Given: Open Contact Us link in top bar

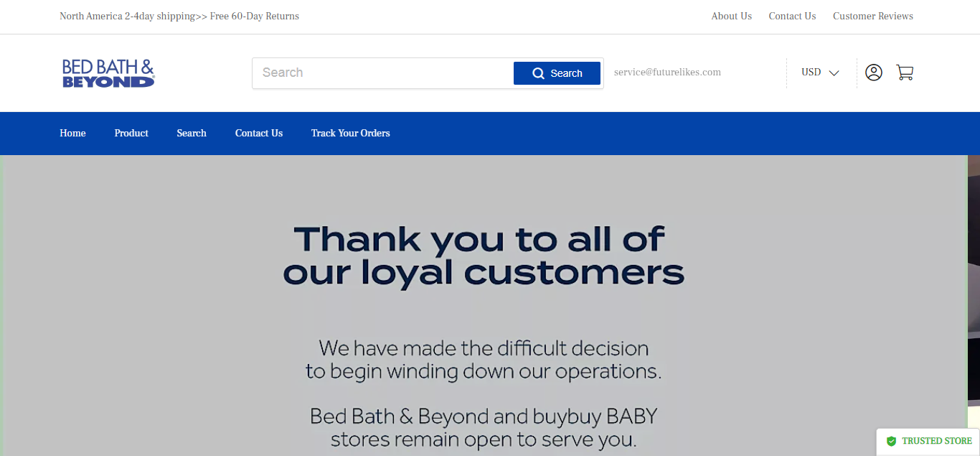Looking at the screenshot, I should point(792,16).
